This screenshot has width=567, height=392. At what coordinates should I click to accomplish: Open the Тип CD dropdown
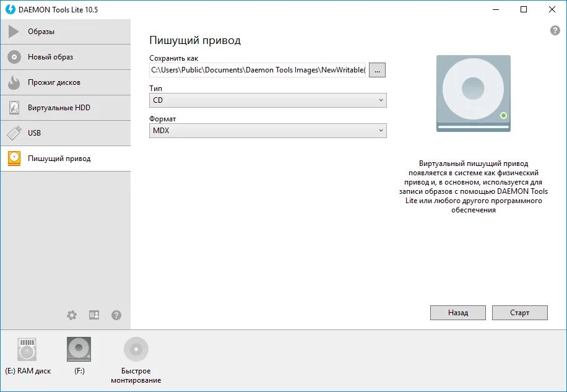point(268,100)
